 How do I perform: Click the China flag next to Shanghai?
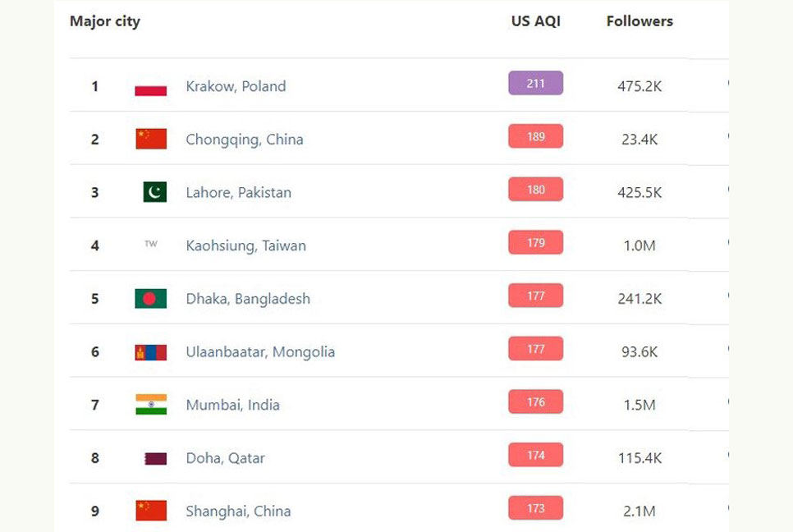pos(151,511)
